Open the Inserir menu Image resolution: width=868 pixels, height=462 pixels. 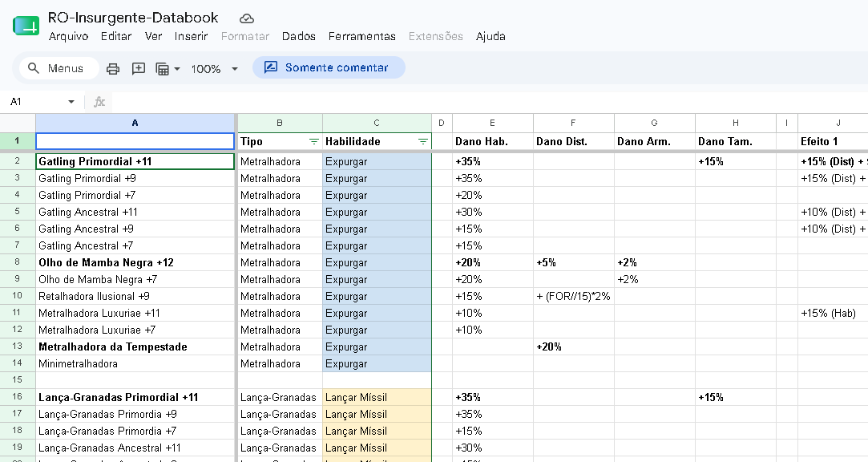tap(191, 37)
